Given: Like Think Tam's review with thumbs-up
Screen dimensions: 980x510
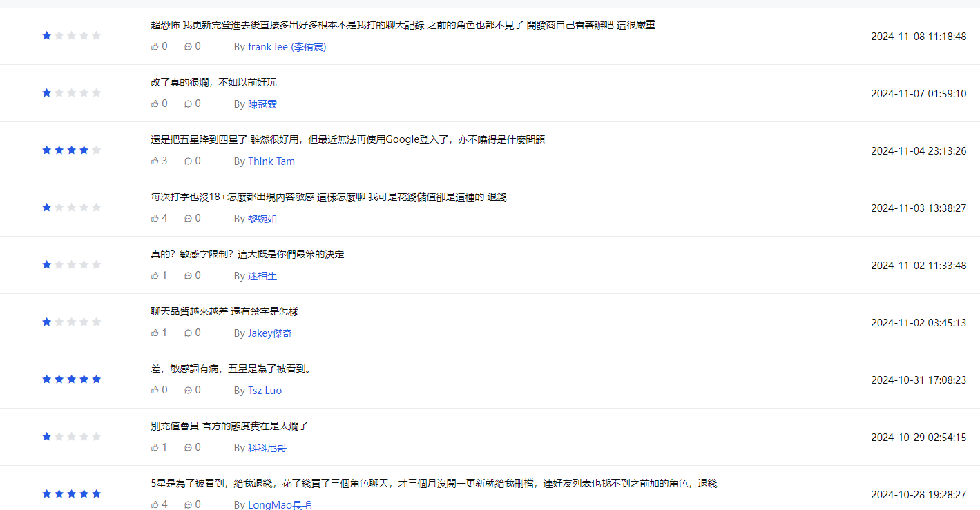Looking at the screenshot, I should pos(155,161).
